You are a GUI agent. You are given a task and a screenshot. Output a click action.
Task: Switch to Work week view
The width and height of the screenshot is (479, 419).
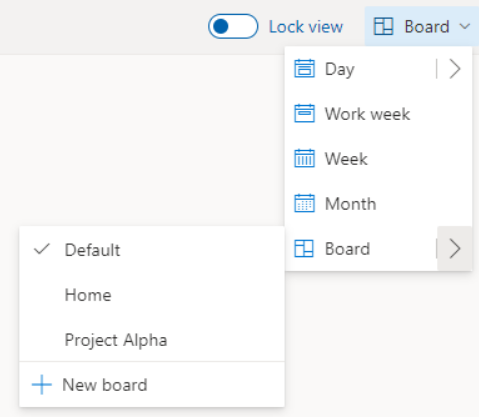coord(378,114)
